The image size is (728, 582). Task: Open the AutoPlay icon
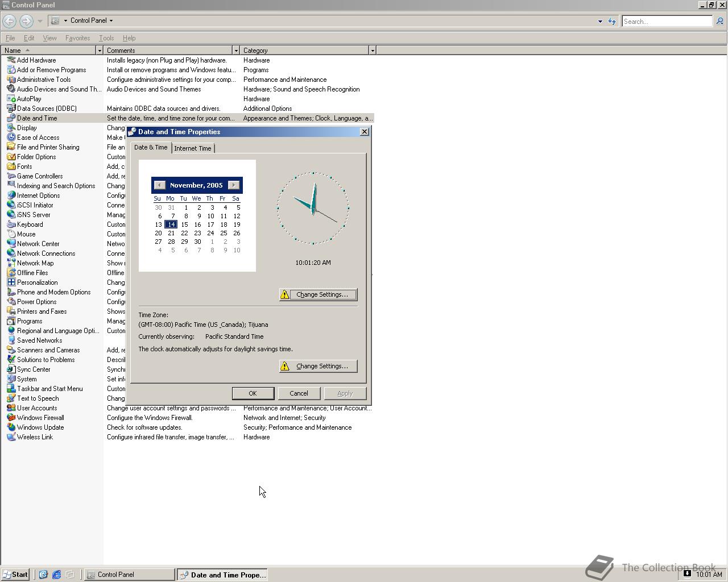click(x=11, y=99)
